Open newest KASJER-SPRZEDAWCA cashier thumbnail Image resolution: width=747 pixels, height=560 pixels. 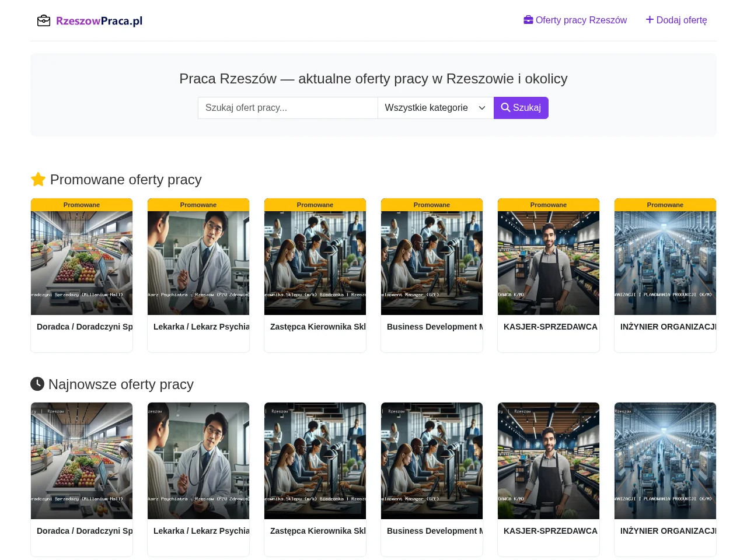pos(549,461)
